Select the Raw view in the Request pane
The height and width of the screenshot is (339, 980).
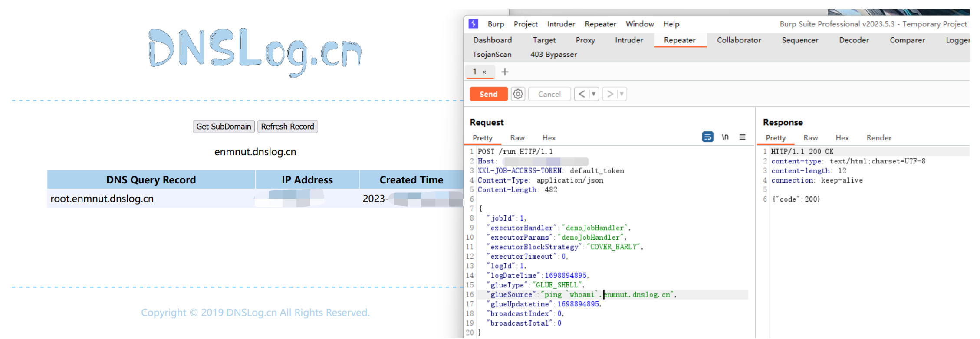[x=517, y=138]
